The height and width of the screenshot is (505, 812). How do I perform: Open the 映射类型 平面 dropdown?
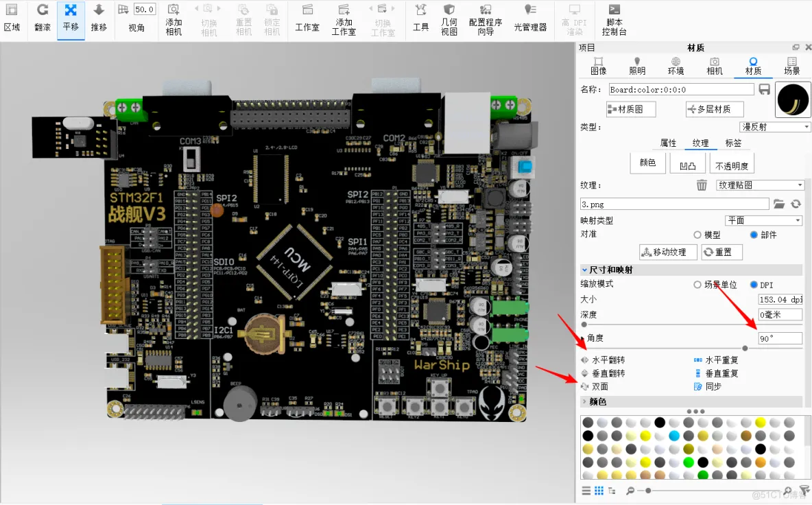click(x=764, y=220)
